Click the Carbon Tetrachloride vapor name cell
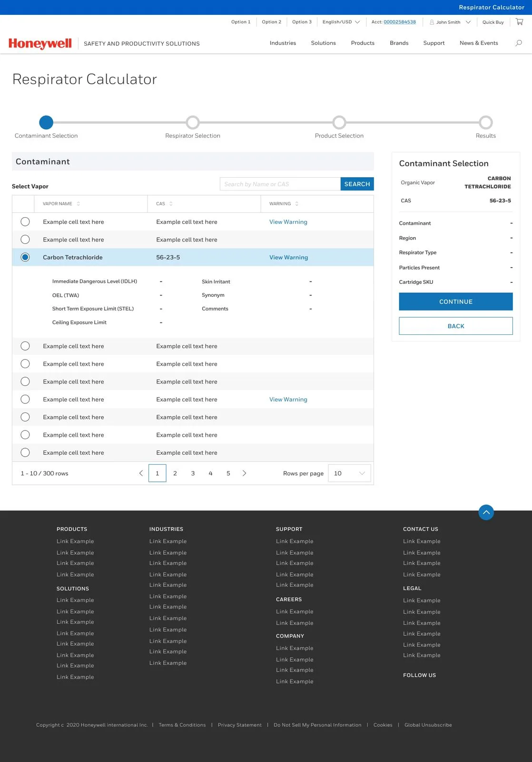Screen dimensions: 532x762 tap(73, 257)
